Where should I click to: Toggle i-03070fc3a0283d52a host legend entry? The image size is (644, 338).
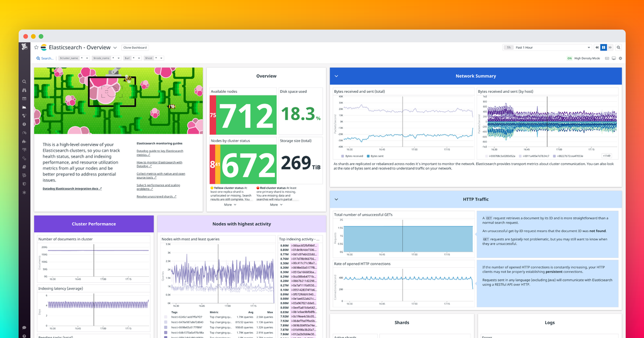tap(501, 156)
